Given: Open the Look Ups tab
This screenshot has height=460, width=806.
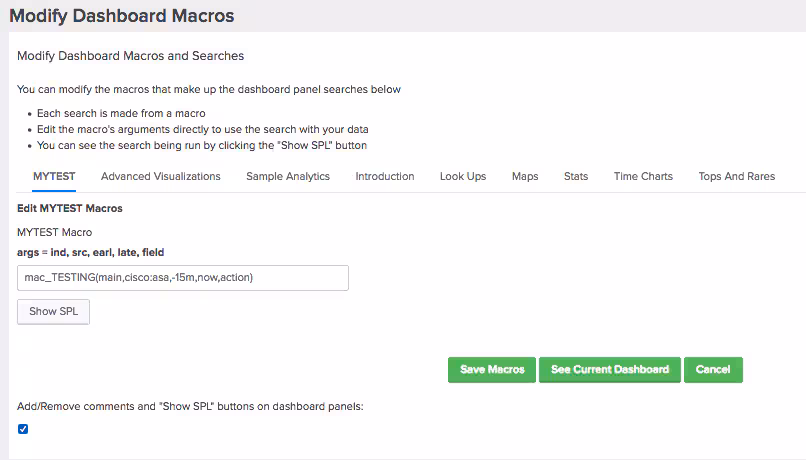Looking at the screenshot, I should tap(463, 176).
